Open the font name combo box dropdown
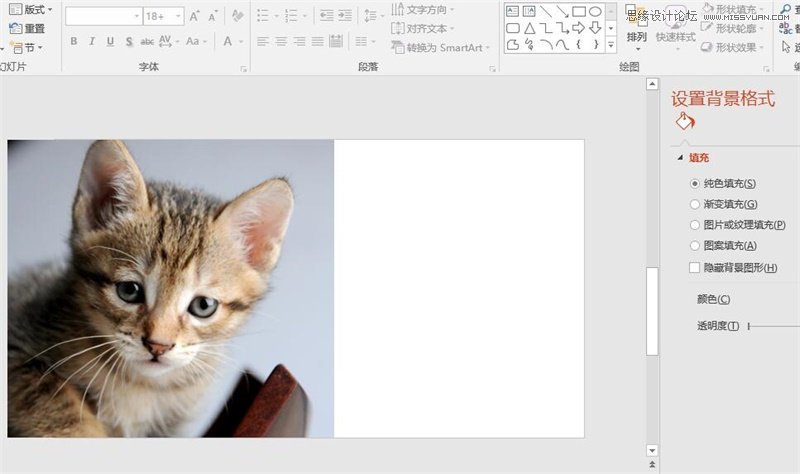This screenshot has height=474, width=800. click(136, 16)
